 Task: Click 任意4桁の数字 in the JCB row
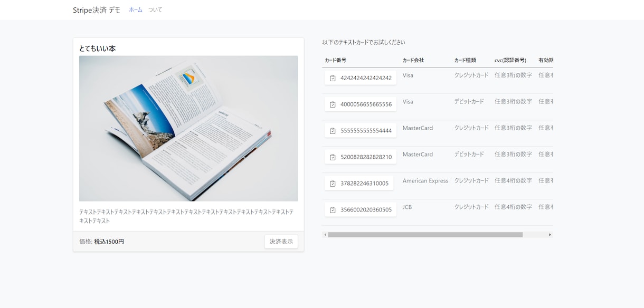pos(513,207)
